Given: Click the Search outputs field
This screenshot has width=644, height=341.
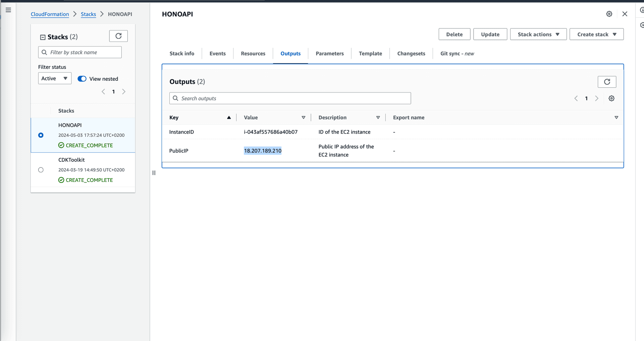Looking at the screenshot, I should tap(290, 98).
